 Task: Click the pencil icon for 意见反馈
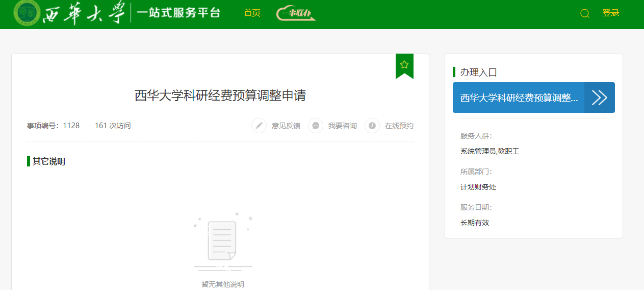[x=259, y=126]
